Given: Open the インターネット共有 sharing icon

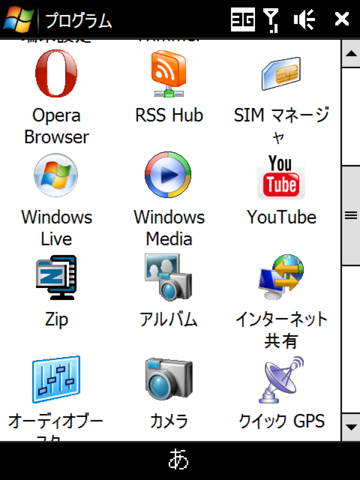Looking at the screenshot, I should point(281,277).
